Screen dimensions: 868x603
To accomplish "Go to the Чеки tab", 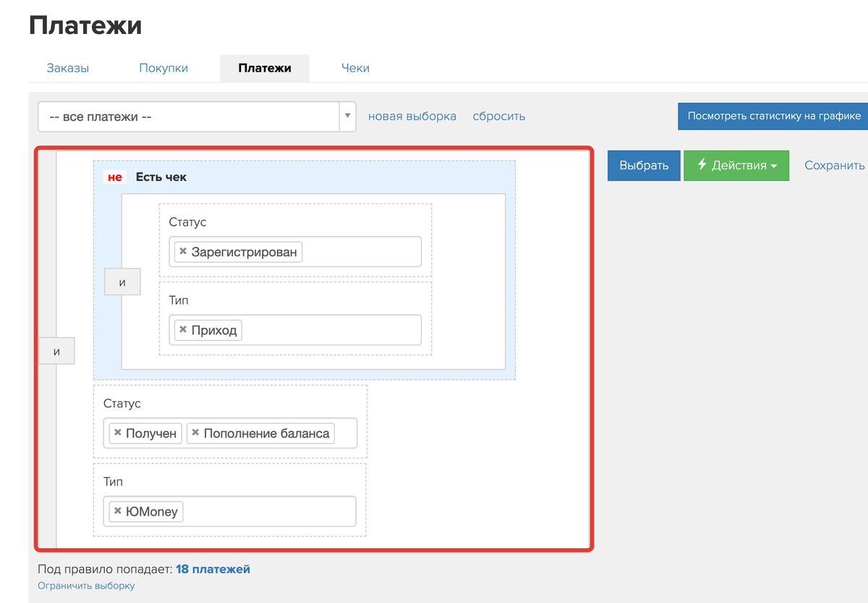I will tap(355, 68).
